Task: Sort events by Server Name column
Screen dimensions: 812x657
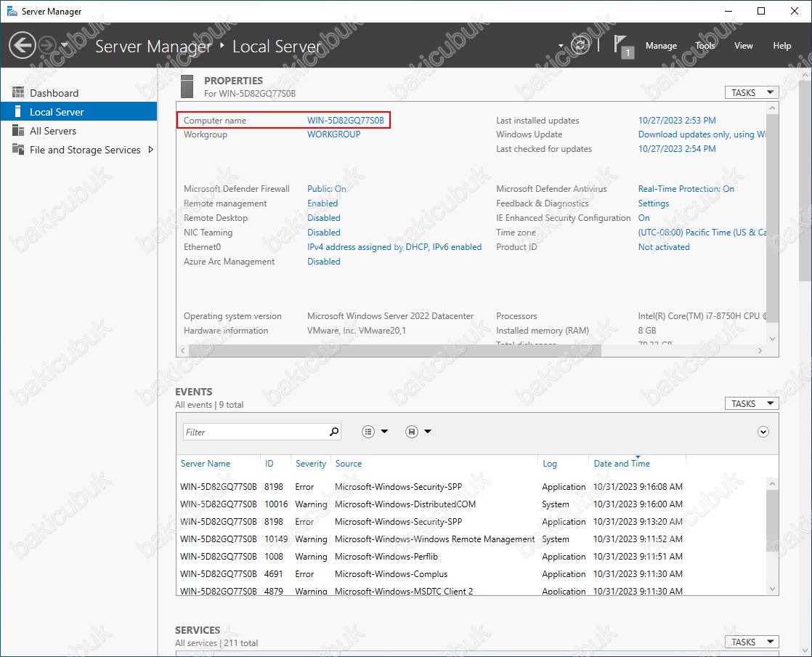Action: point(205,463)
